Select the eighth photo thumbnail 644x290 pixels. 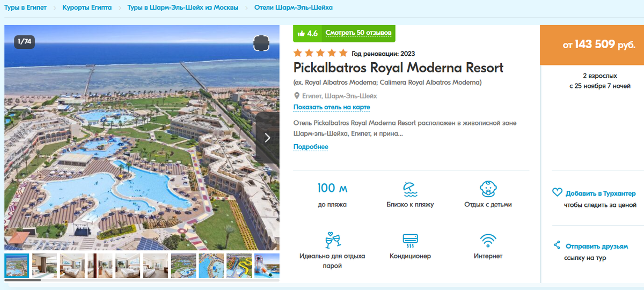[x=211, y=265]
